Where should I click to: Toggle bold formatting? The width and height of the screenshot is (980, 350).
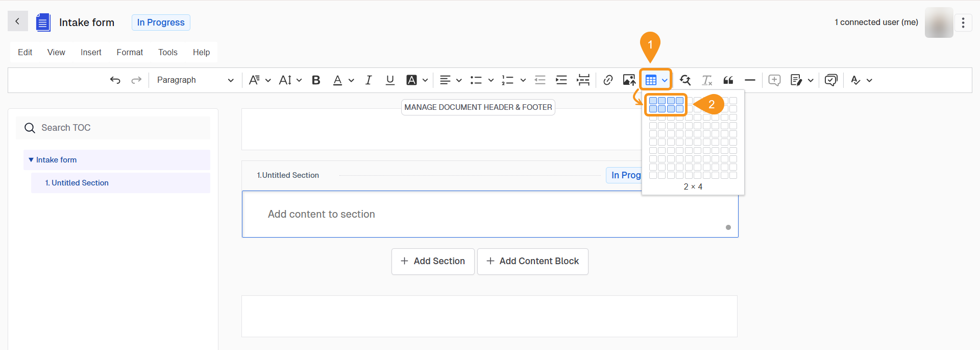pos(316,80)
